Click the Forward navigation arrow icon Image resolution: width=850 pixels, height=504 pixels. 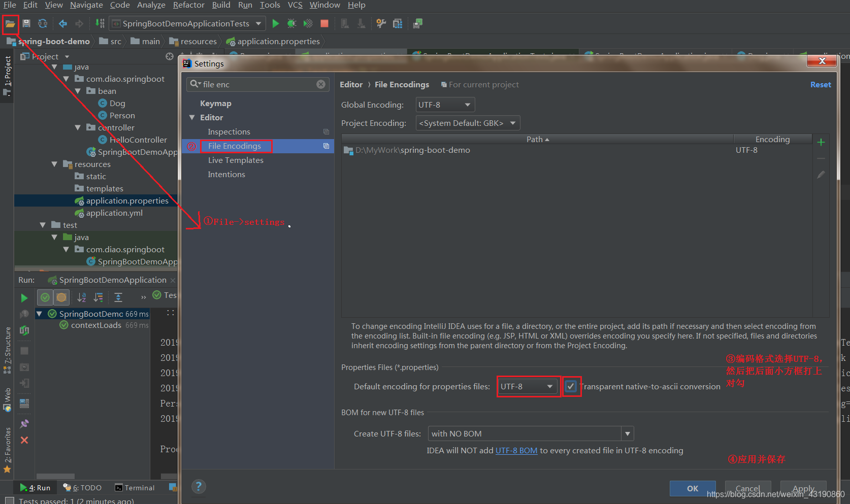click(x=79, y=23)
